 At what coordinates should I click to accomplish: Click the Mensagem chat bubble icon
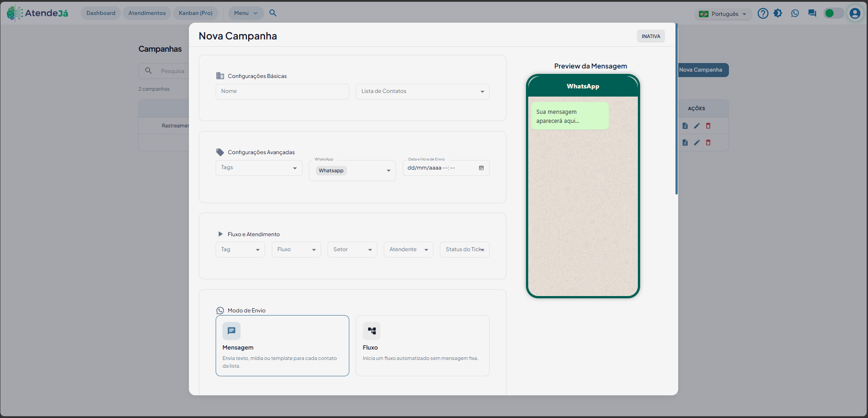tap(231, 331)
